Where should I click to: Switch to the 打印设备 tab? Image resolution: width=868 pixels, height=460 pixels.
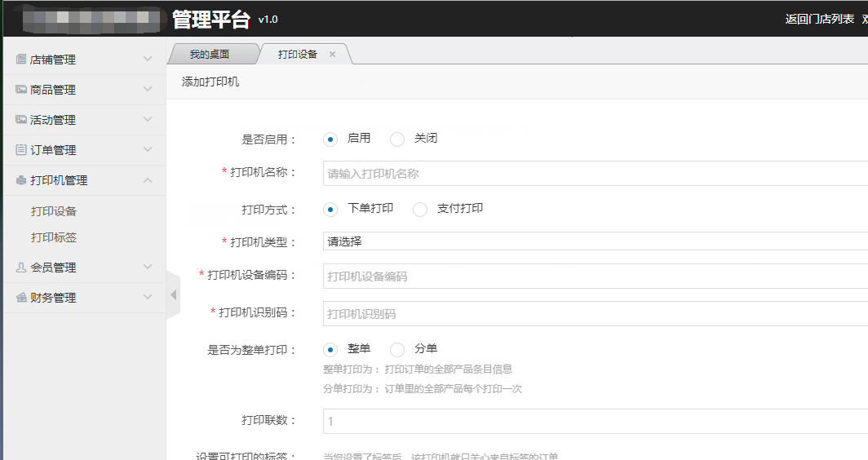coord(298,55)
